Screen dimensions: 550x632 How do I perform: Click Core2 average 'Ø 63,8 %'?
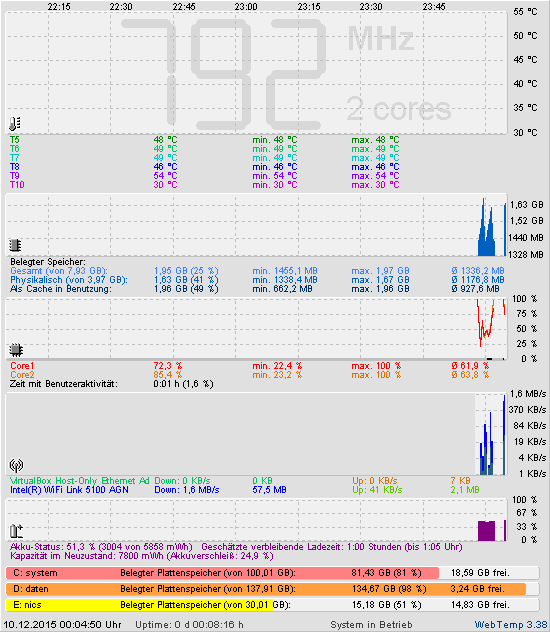(x=470, y=374)
